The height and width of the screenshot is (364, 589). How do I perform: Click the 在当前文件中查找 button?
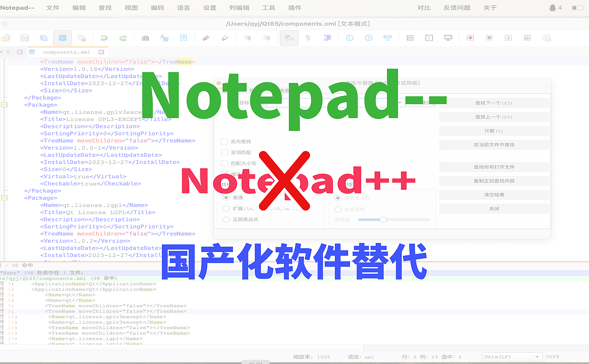pos(494,145)
